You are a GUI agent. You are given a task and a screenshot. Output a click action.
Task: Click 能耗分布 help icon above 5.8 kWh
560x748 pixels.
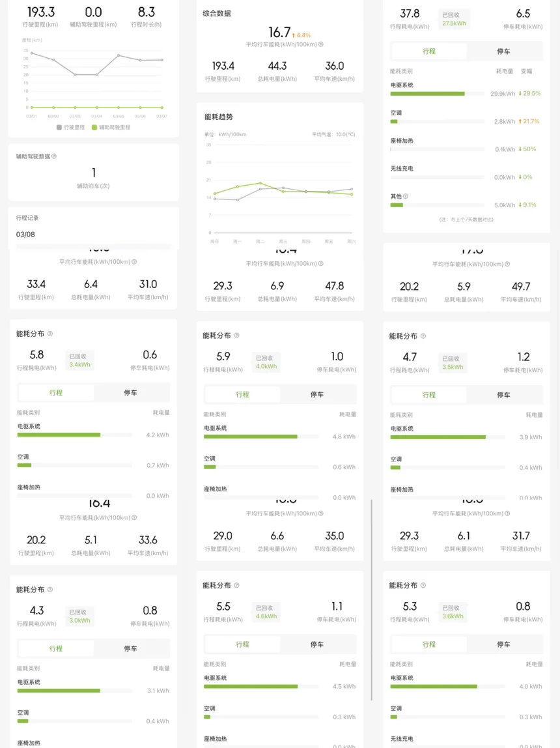pyautogui.click(x=50, y=334)
